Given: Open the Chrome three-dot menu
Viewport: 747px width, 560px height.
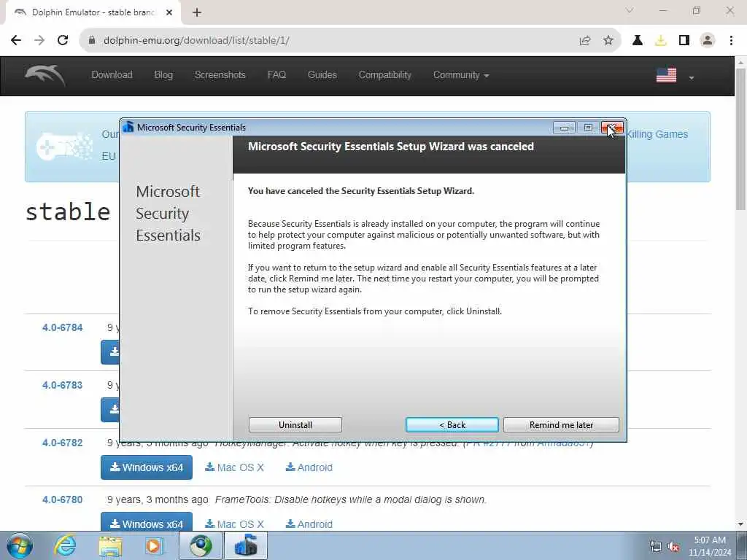Looking at the screenshot, I should (x=731, y=41).
